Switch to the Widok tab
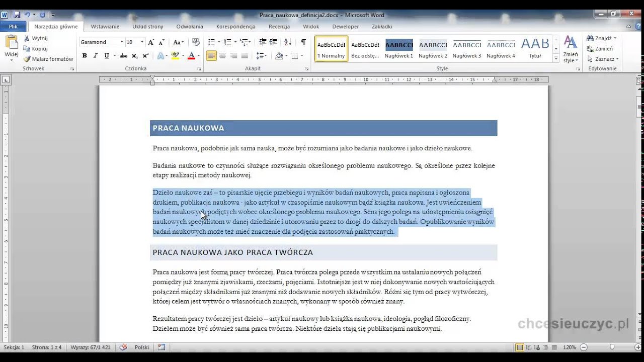This screenshot has height=362, width=644. [x=311, y=27]
